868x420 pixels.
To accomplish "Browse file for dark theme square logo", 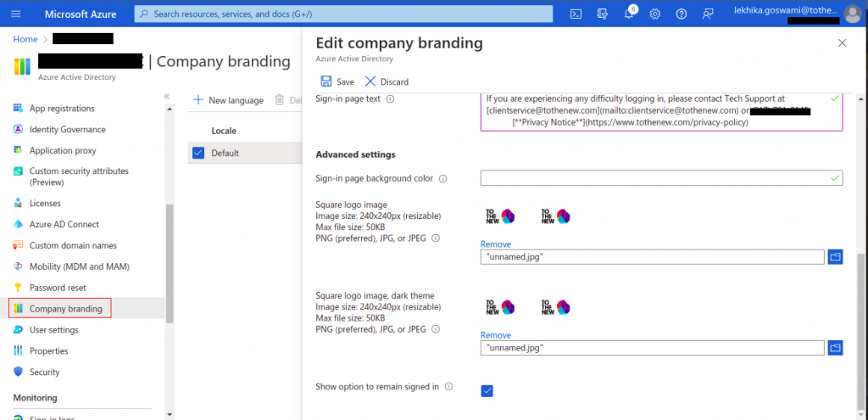I will click(x=835, y=347).
